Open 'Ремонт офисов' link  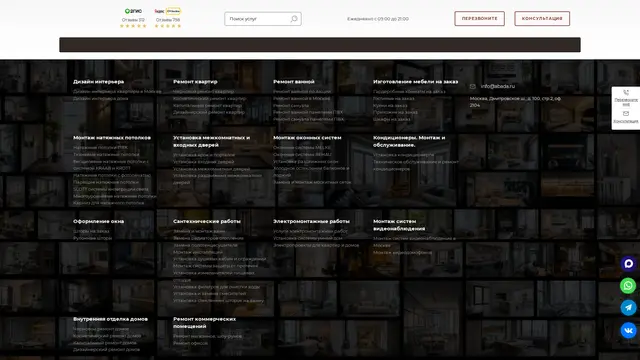coord(190,343)
